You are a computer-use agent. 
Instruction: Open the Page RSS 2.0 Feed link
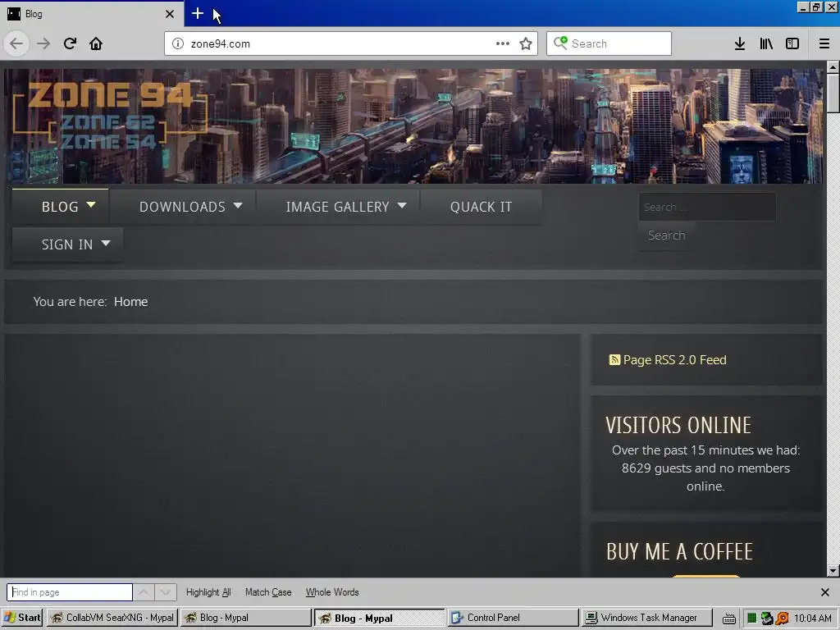[674, 360]
